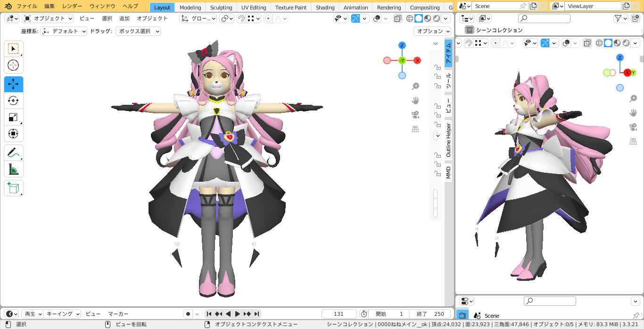This screenshot has width=644, height=329.
Task: Open the MMD sidebar tab
Action: (448, 172)
